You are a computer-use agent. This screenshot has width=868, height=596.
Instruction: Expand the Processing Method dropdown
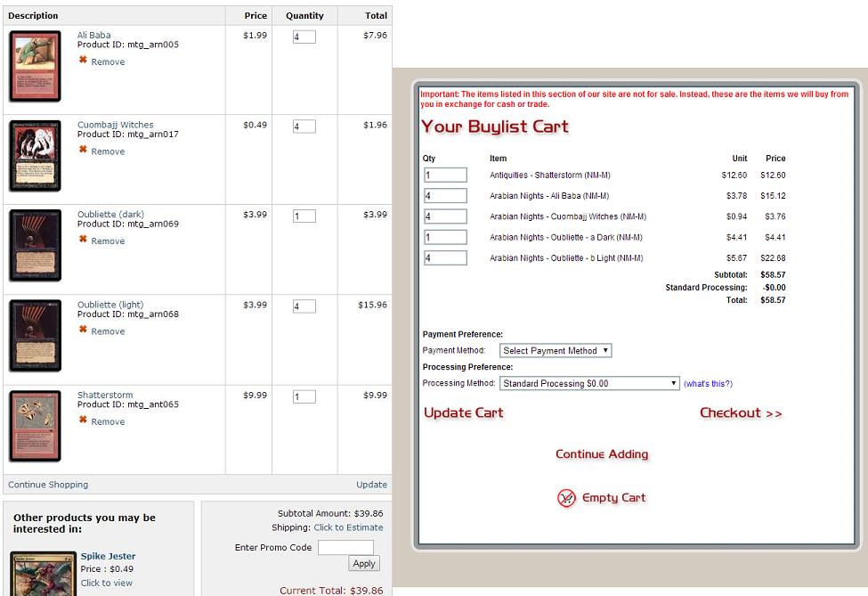click(x=589, y=384)
